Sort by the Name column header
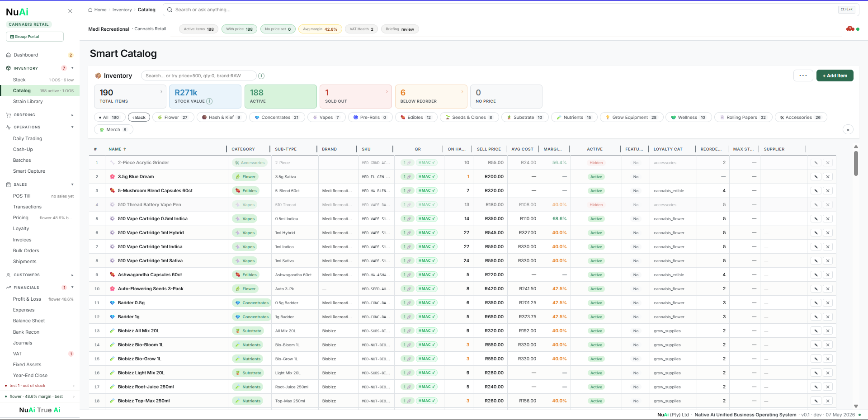The height and width of the screenshot is (420, 868). (x=118, y=149)
